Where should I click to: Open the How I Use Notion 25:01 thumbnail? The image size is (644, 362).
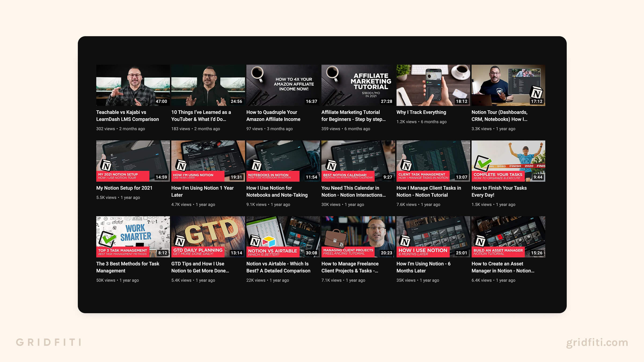[433, 237]
